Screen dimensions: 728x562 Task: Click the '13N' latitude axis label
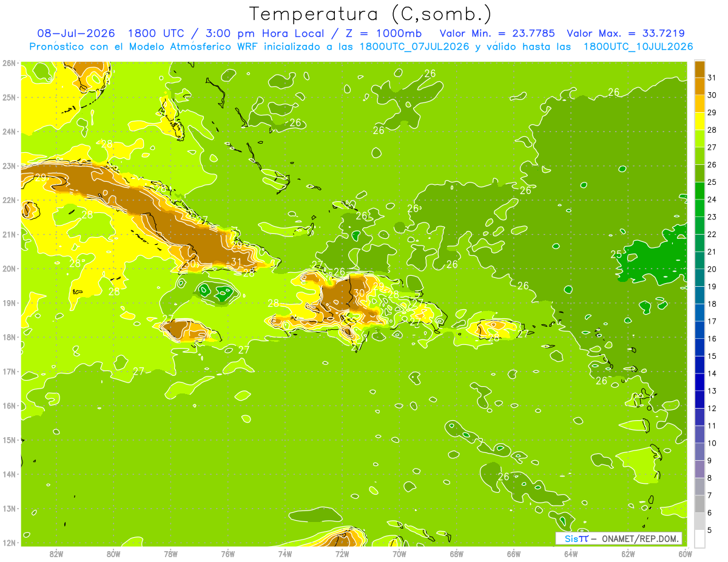click(8, 509)
